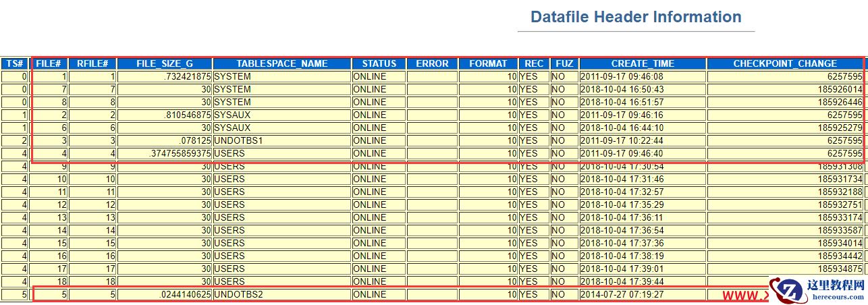868x305 pixels.
Task: Select file size value .078125
Action: 195,140
